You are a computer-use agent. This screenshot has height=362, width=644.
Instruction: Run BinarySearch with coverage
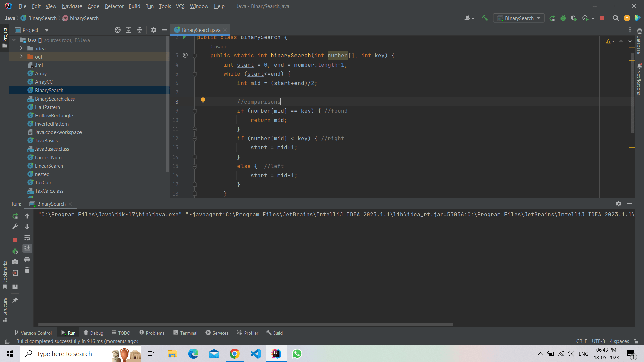click(574, 18)
